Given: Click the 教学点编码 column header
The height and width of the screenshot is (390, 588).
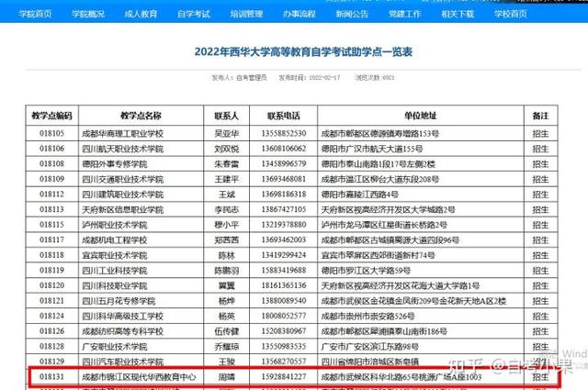Looking at the screenshot, I should [51, 116].
